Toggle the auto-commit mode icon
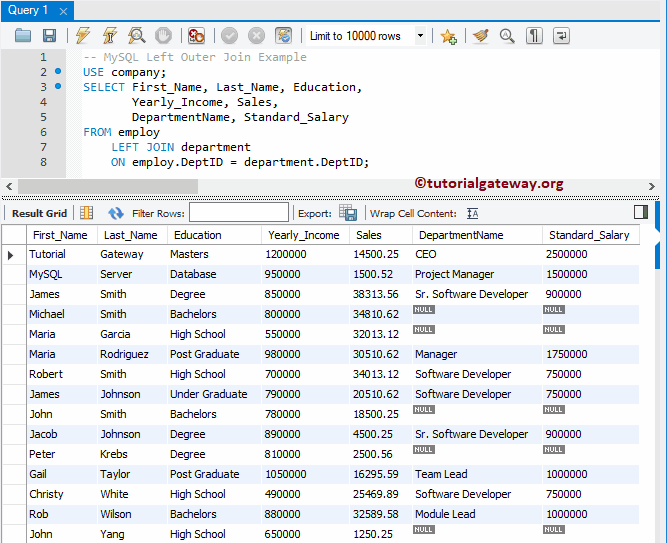This screenshot has height=543, width=667. (x=284, y=36)
